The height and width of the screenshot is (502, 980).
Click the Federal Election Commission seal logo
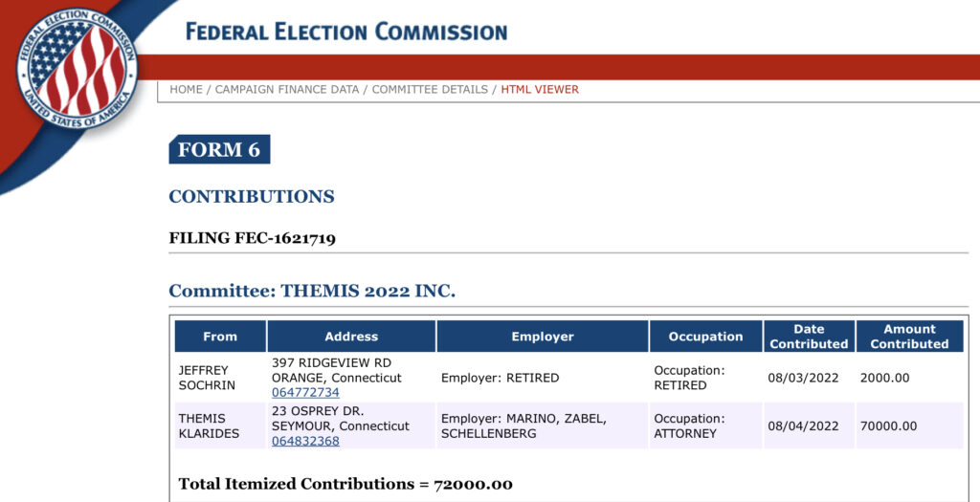pyautogui.click(x=77, y=69)
